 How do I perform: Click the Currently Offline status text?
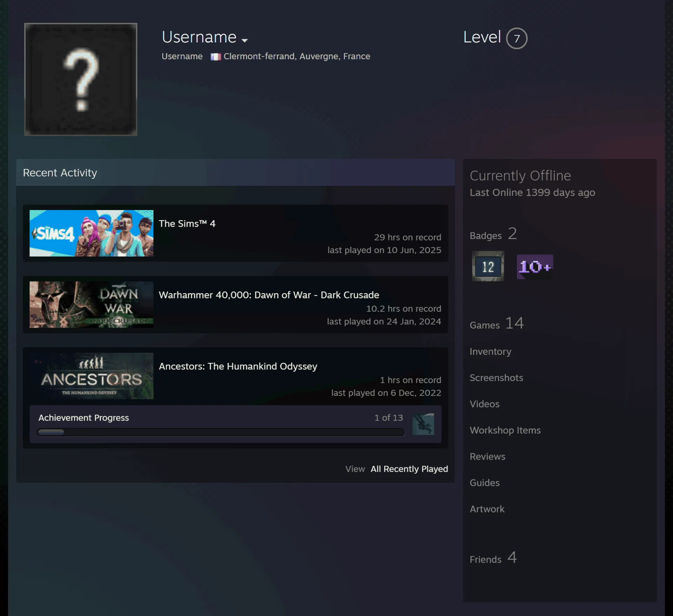coord(520,175)
